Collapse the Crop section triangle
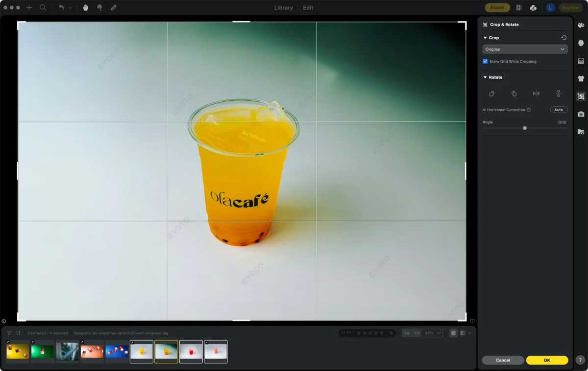 tap(485, 38)
